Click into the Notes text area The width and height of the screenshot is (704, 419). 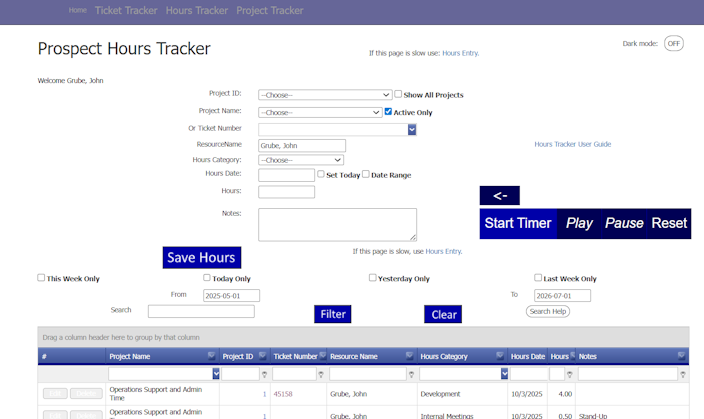coord(337,224)
